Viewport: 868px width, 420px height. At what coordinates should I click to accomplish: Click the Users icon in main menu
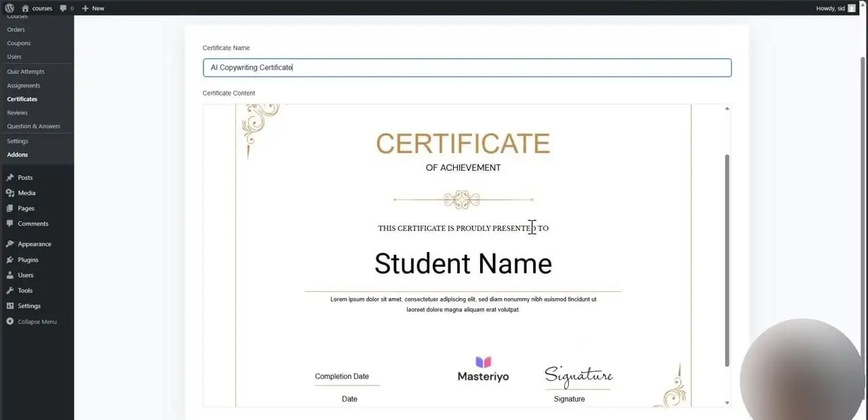coord(9,275)
